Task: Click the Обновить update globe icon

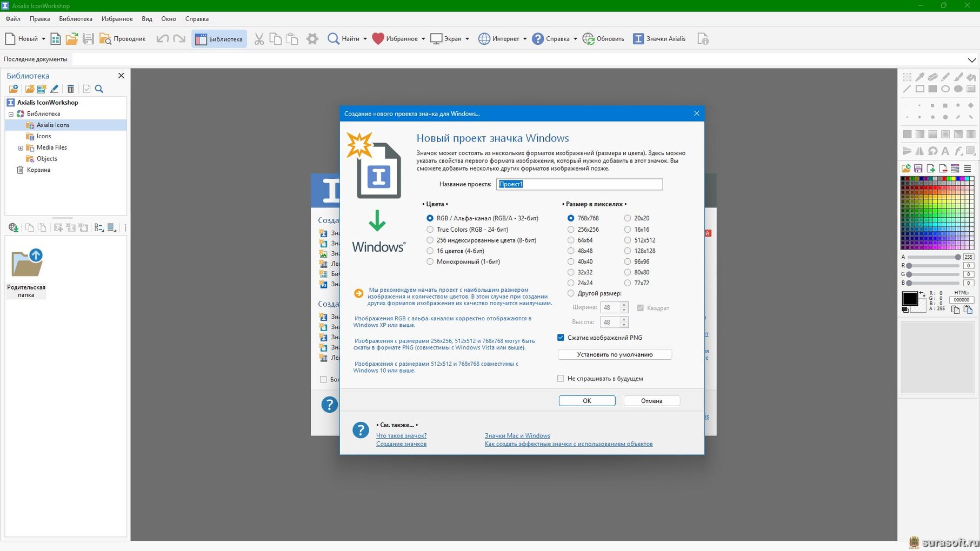Action: tap(603, 39)
